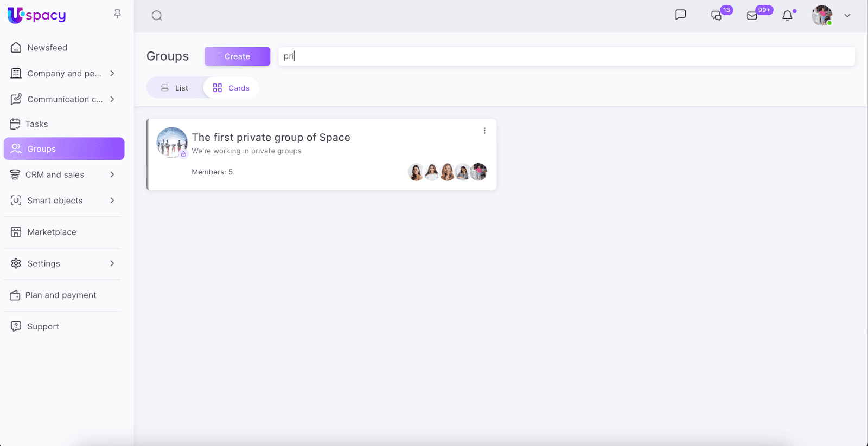This screenshot has width=868, height=446.
Task: Go to Newsfeed in the sidebar
Action: pos(47,48)
